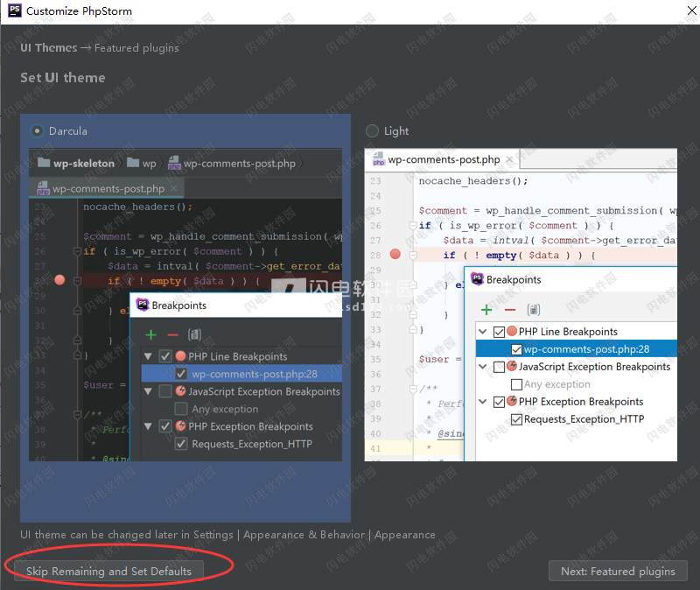The image size is (700, 590).
Task: Go to Next: Featured plugins
Action: [618, 571]
